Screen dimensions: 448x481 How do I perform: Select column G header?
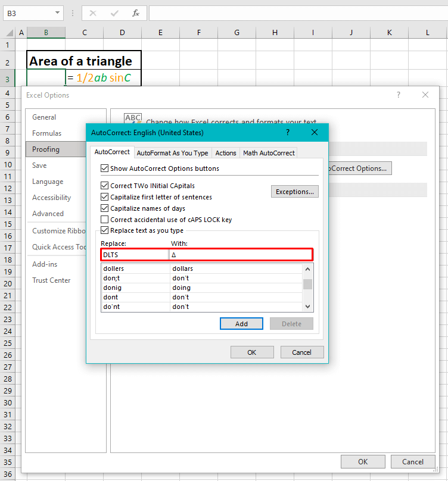tap(237, 33)
